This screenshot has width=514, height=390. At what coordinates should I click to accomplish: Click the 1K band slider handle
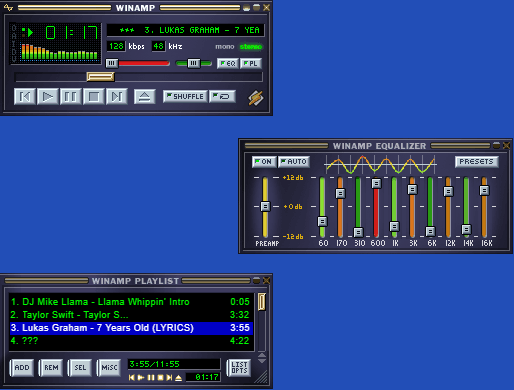click(x=394, y=227)
